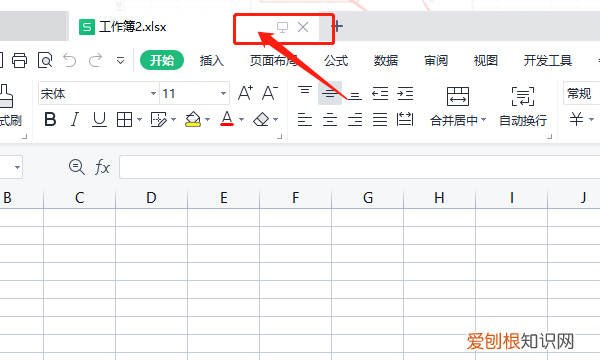This screenshot has width=600, height=360.
Task: Toggle Underline formatting
Action: (99, 120)
